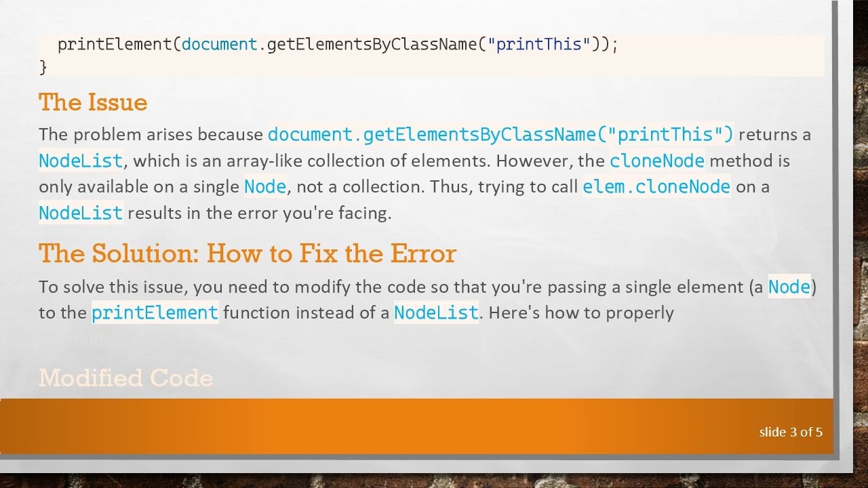Image resolution: width=868 pixels, height=488 pixels.
Task: Click the printElement inline code in the solution
Action: tap(155, 312)
